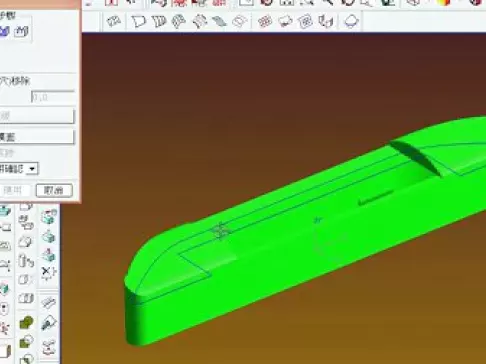
Task: Click the black X delete icon in sidebar
Action: (48, 273)
